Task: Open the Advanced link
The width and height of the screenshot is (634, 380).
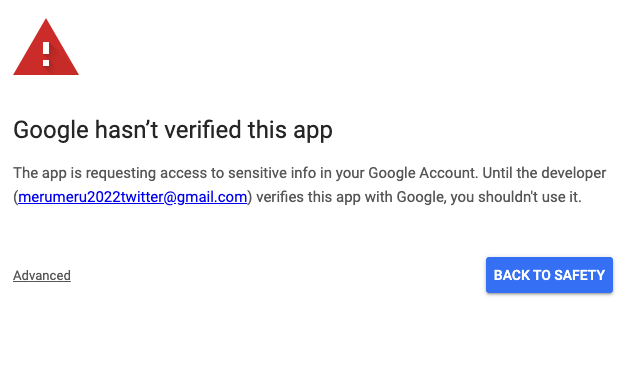Action: [42, 275]
